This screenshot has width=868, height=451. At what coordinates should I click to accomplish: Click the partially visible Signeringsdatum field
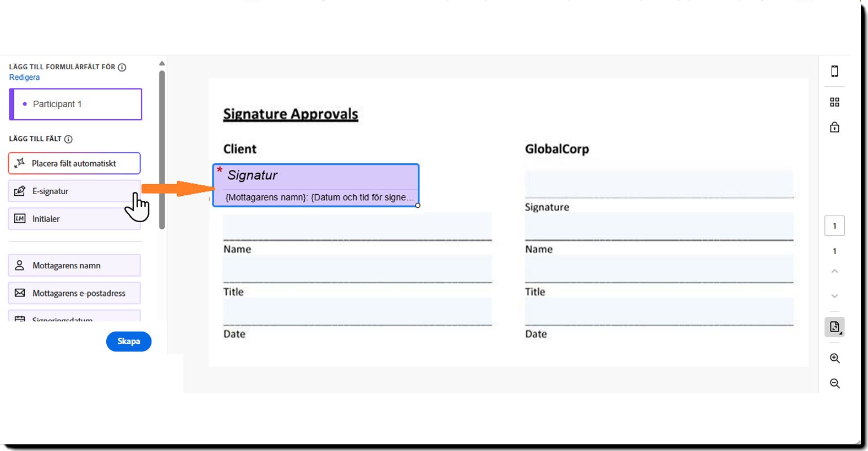point(74,316)
